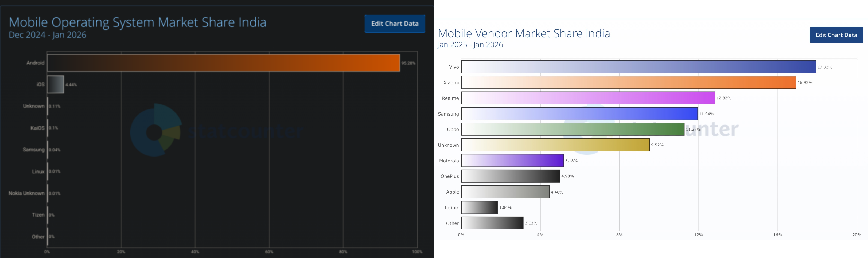Click the short Infinix bar
The width and height of the screenshot is (868, 258).
pos(480,207)
